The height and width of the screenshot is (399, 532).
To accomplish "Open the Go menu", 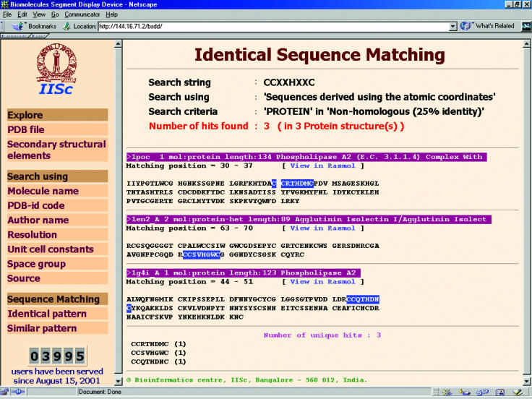I will 55,14.
